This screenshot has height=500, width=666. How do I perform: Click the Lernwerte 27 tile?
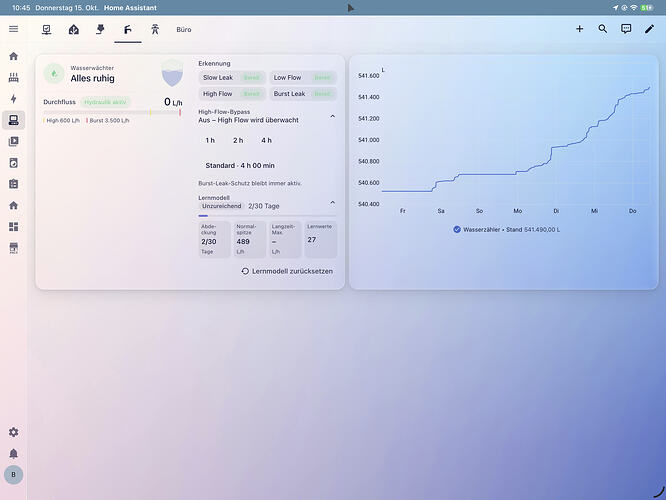tap(321, 239)
